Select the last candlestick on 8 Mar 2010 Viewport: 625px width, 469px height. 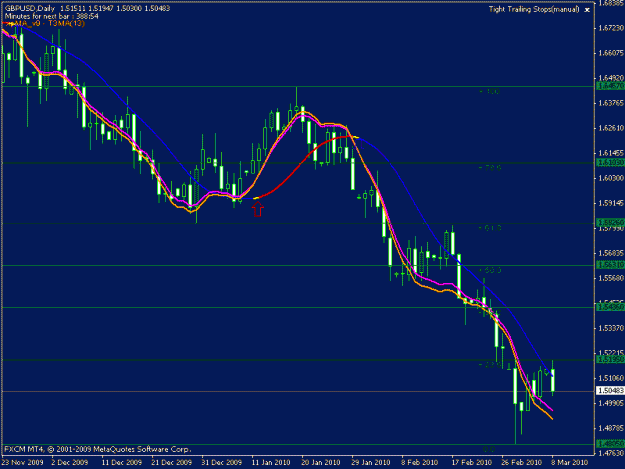pos(553,379)
